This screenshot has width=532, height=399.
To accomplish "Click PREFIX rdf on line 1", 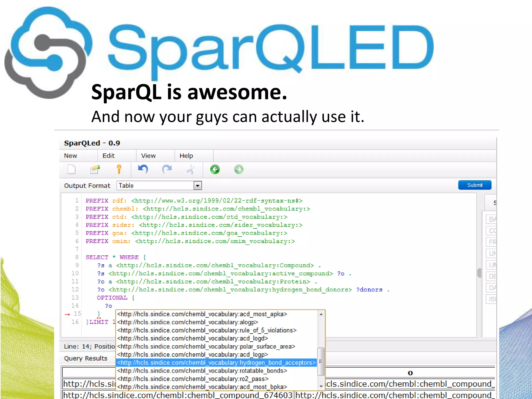I will (x=106, y=201).
